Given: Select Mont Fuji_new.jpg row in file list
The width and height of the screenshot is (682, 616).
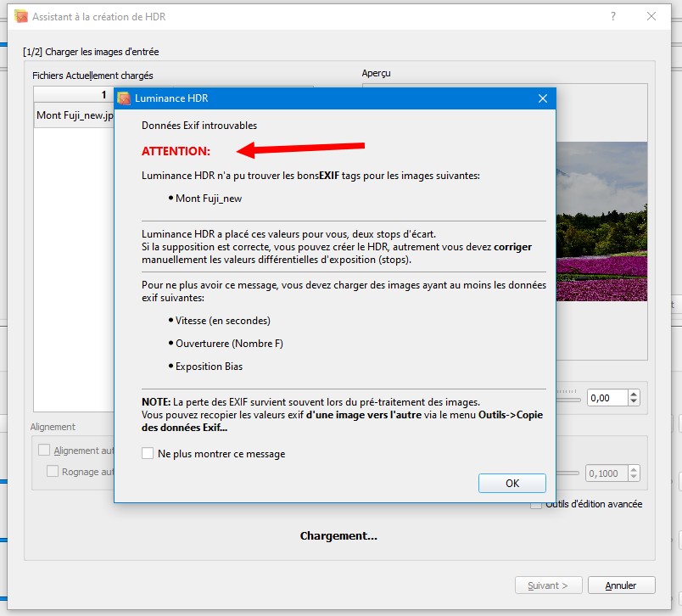Looking at the screenshot, I should (75, 115).
